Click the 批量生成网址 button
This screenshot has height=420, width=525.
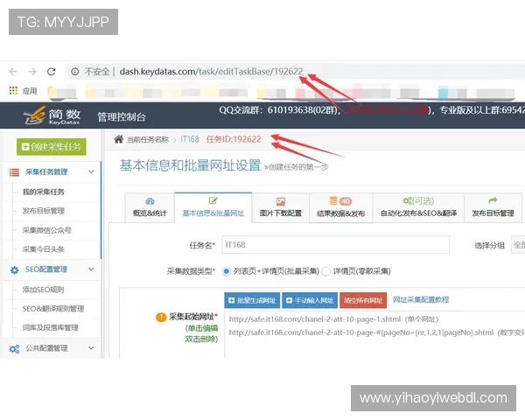(x=253, y=300)
